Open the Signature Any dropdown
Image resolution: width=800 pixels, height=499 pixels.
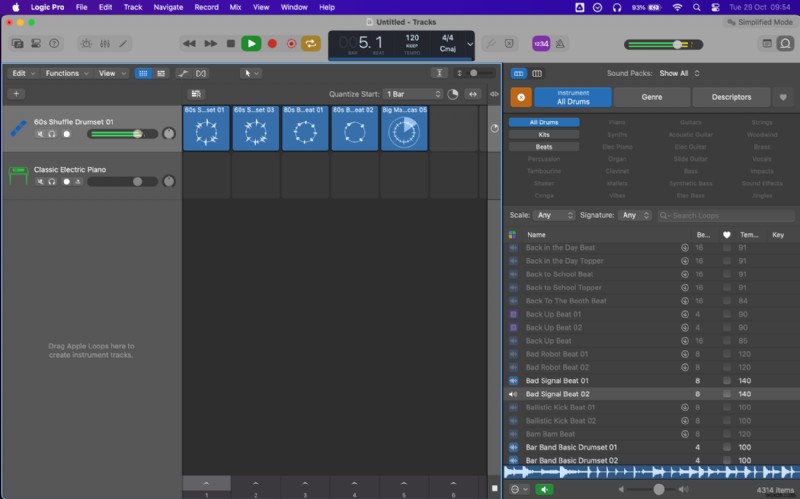(635, 215)
